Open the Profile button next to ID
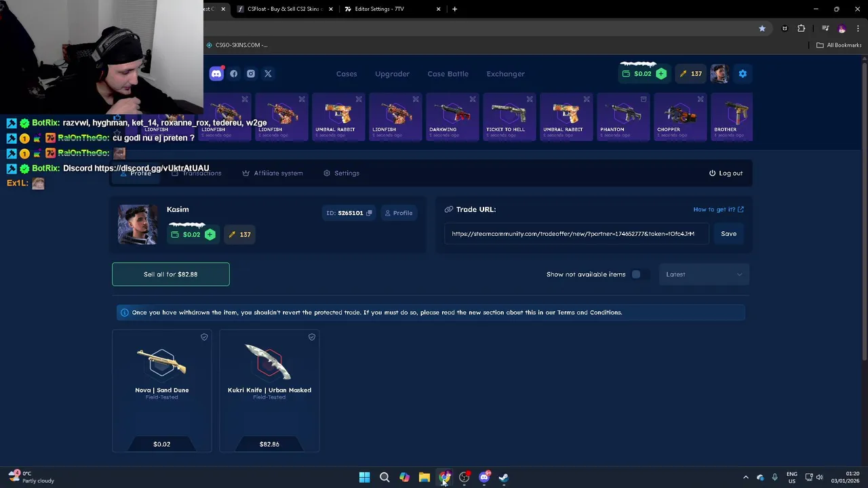 pyautogui.click(x=399, y=213)
